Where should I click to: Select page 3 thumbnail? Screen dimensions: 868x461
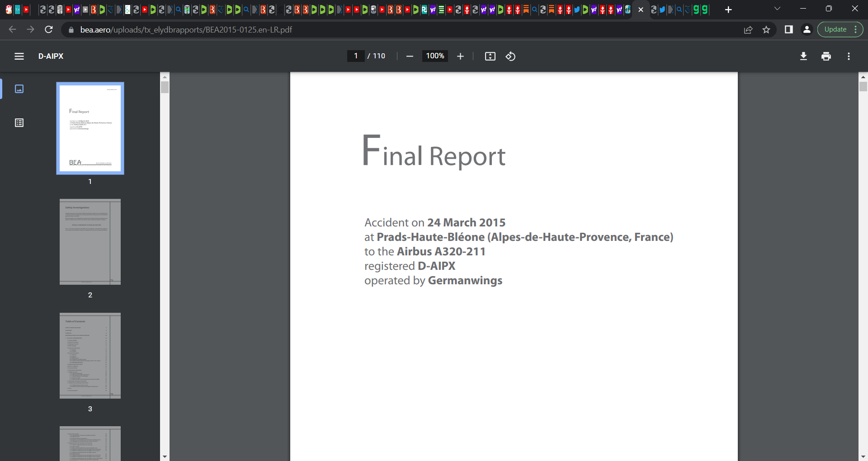(x=90, y=356)
